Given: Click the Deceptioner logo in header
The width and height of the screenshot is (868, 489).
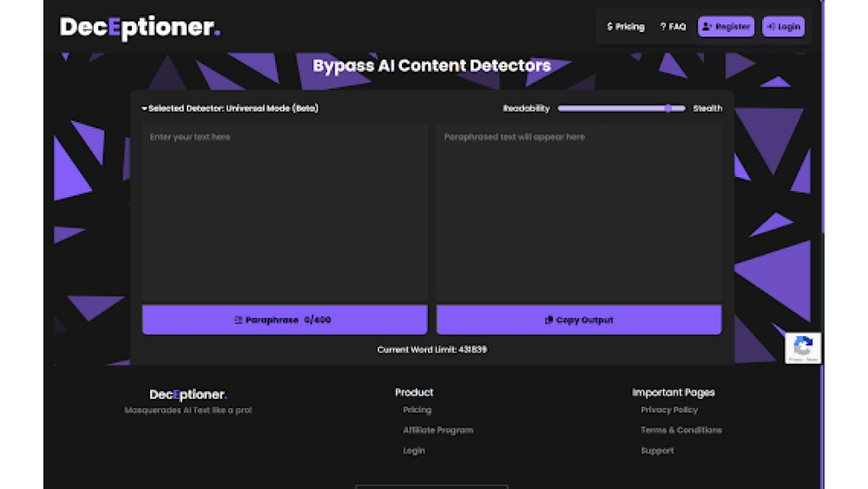Looking at the screenshot, I should [x=140, y=27].
